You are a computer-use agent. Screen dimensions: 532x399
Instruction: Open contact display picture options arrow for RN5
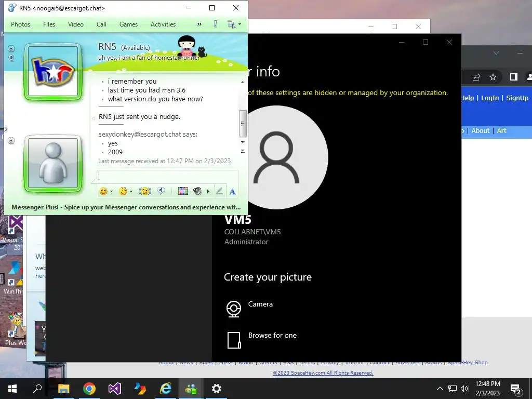(x=11, y=49)
